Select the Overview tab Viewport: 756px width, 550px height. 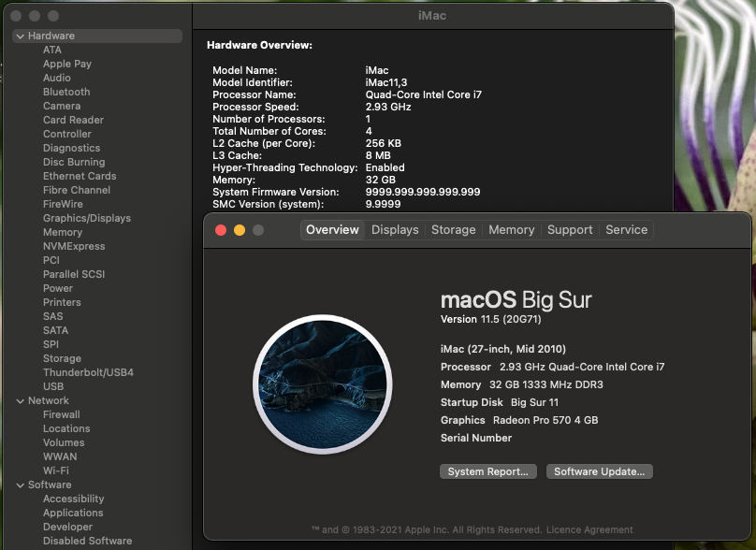332,230
